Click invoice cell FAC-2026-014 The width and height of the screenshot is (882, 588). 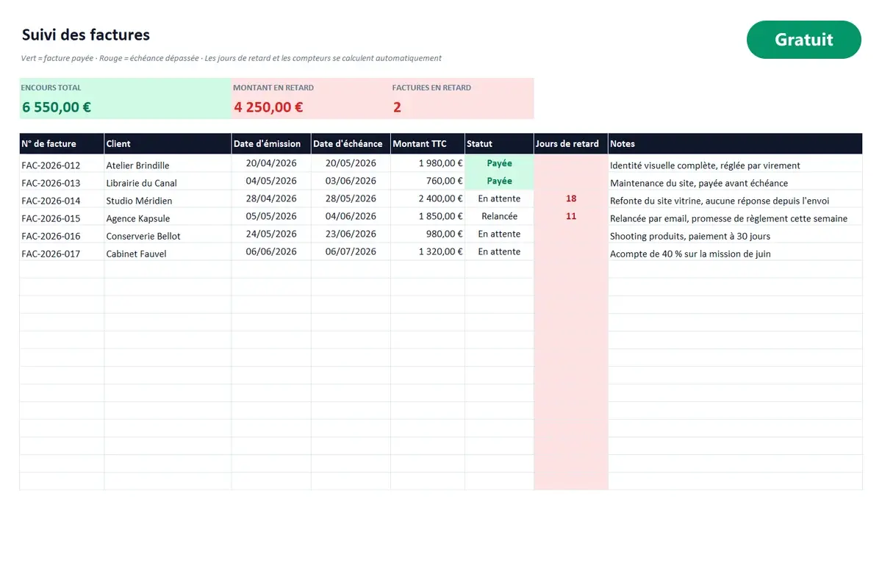pyautogui.click(x=62, y=199)
